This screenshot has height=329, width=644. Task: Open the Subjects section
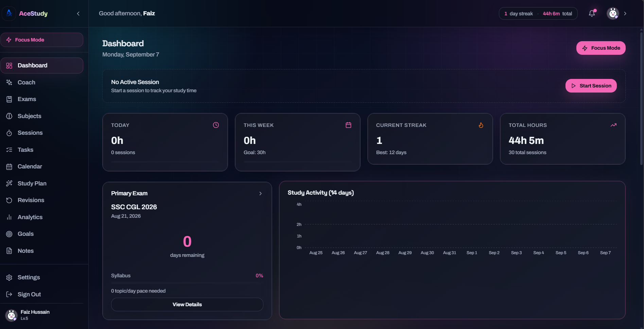(x=42, y=116)
